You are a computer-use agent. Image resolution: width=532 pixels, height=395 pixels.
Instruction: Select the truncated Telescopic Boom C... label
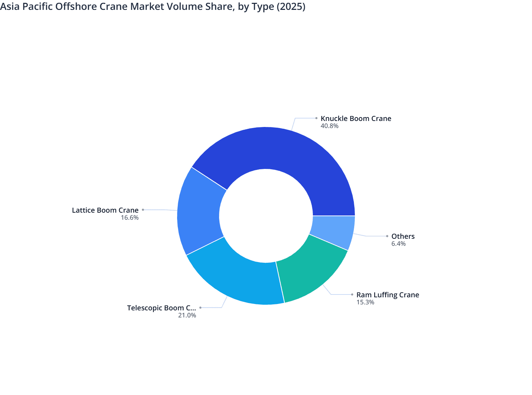(x=162, y=308)
